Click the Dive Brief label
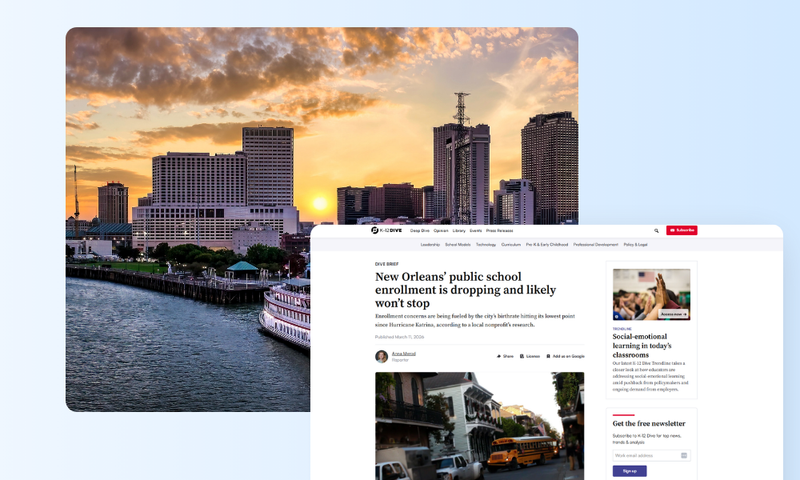800x480 pixels. tap(387, 264)
